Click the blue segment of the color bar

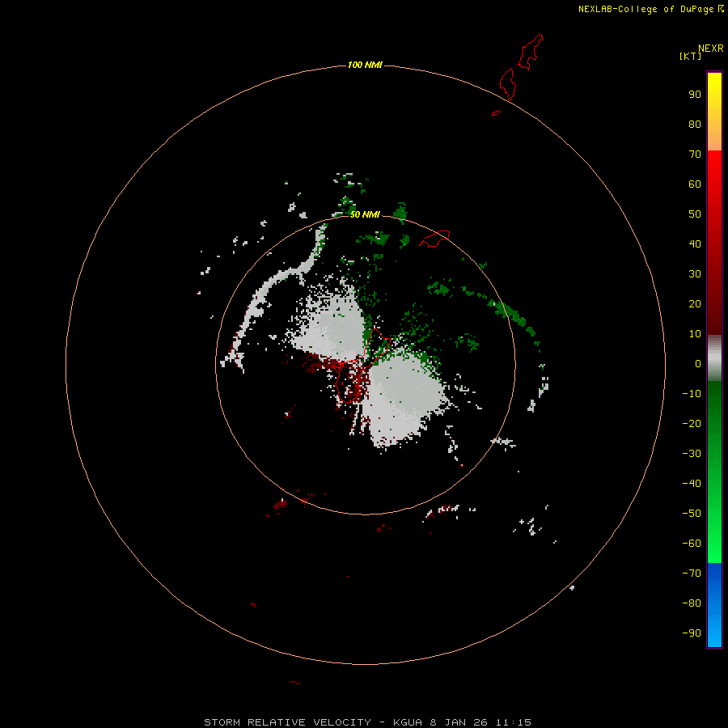pos(714,605)
